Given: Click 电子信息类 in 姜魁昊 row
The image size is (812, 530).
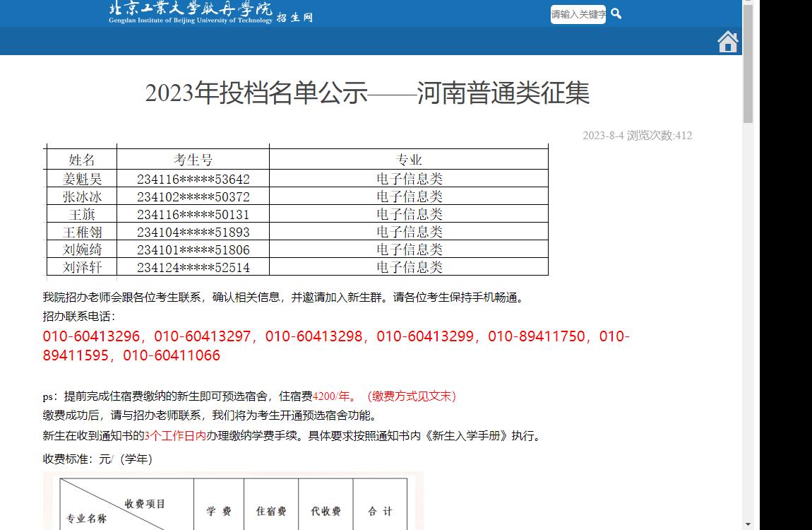Looking at the screenshot, I should (x=409, y=179).
